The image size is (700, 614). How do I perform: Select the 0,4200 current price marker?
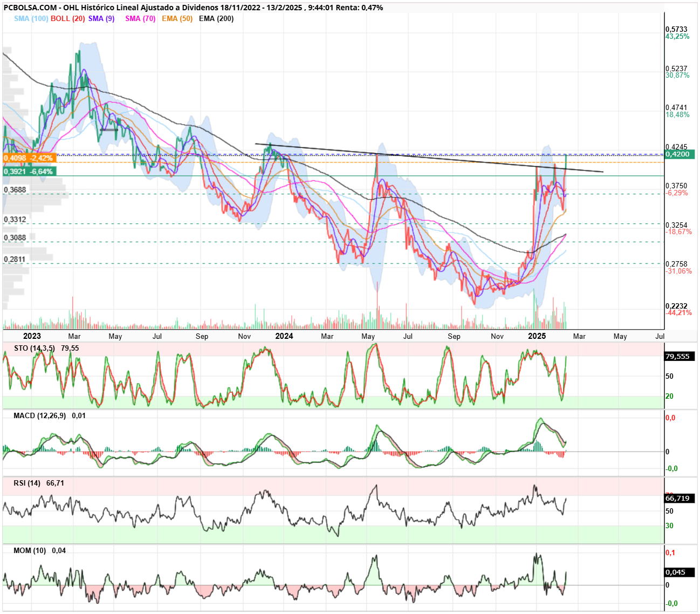680,154
